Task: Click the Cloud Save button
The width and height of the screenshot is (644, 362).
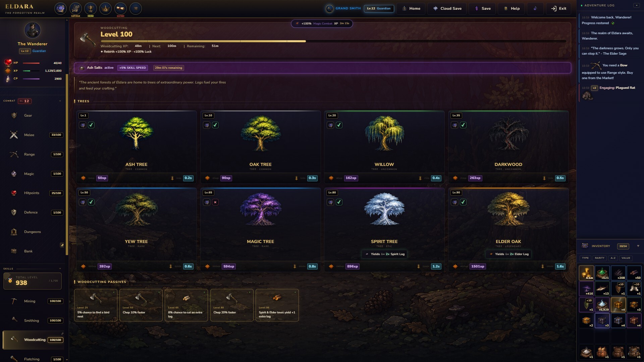Action: (447, 8)
